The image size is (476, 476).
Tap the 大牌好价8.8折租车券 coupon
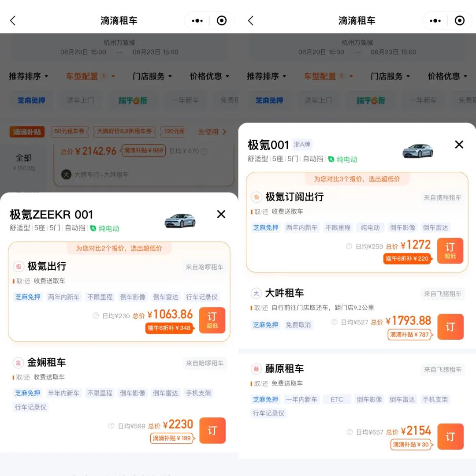pyautogui.click(x=124, y=131)
